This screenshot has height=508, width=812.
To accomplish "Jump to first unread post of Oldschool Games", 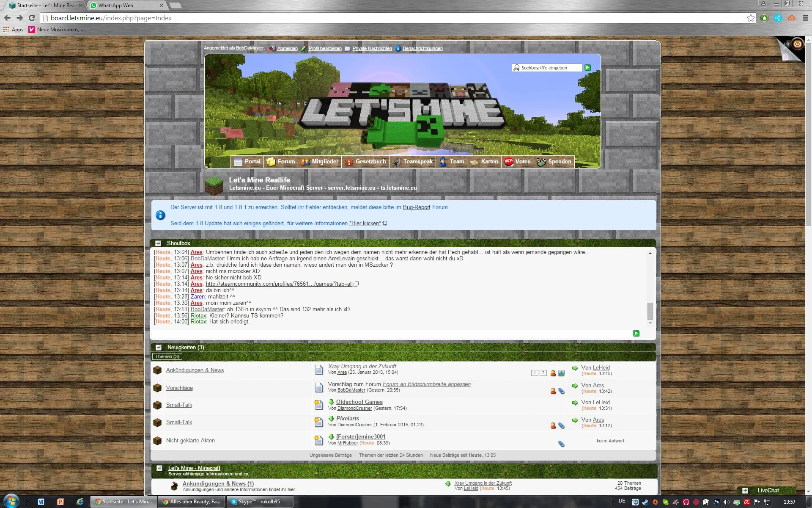I will click(331, 402).
